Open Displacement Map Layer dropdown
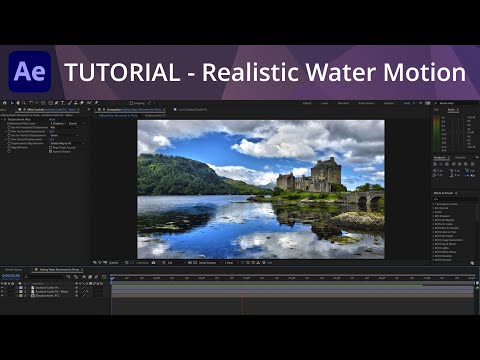The height and width of the screenshot is (360, 480). click(57, 124)
